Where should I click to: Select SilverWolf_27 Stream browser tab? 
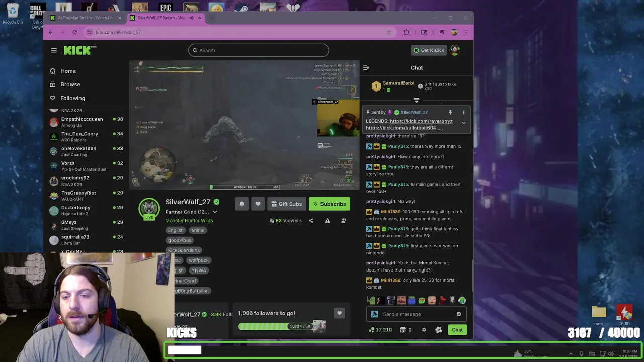point(166,18)
